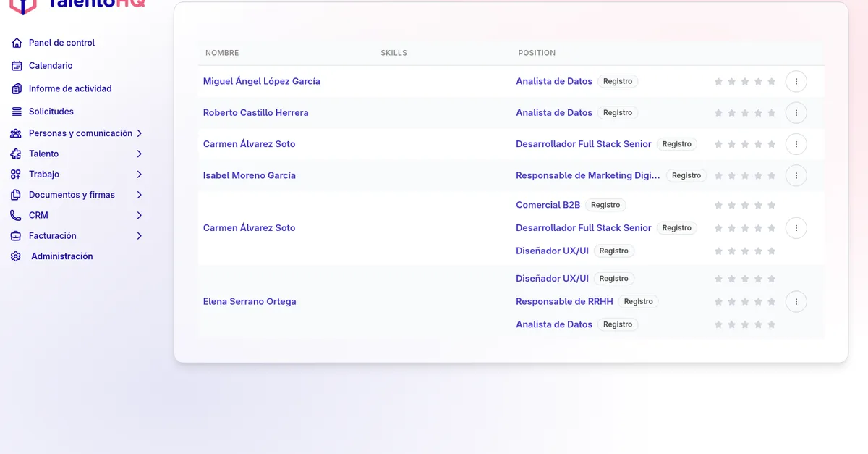The height and width of the screenshot is (454, 868).
Task: Click the Talento puzzle icon
Action: [16, 154]
